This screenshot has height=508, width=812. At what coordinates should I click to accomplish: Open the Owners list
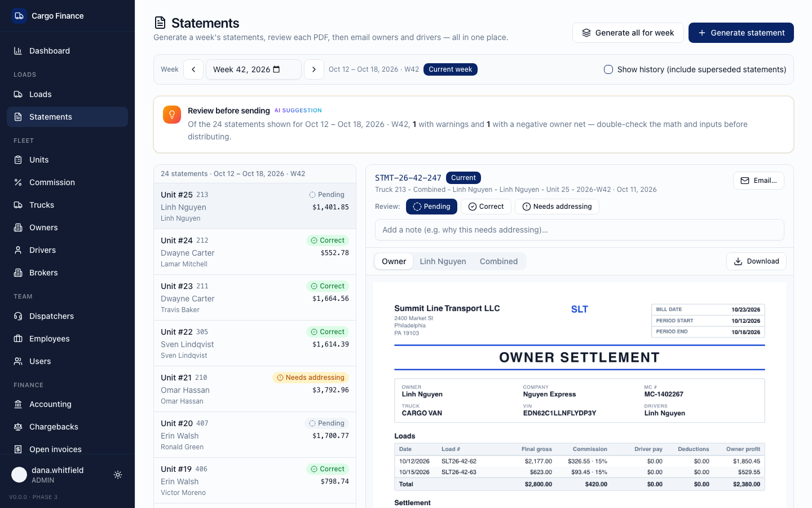(x=67, y=227)
